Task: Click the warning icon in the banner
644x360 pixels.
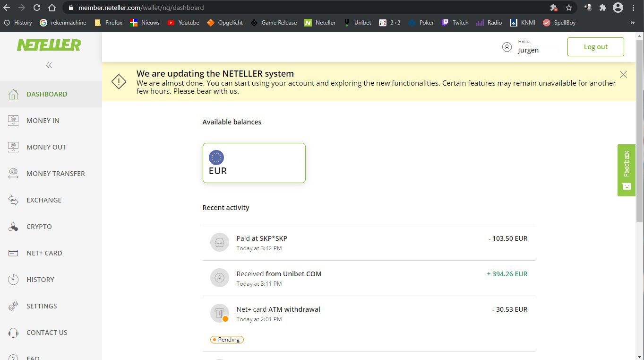Action: click(x=119, y=81)
